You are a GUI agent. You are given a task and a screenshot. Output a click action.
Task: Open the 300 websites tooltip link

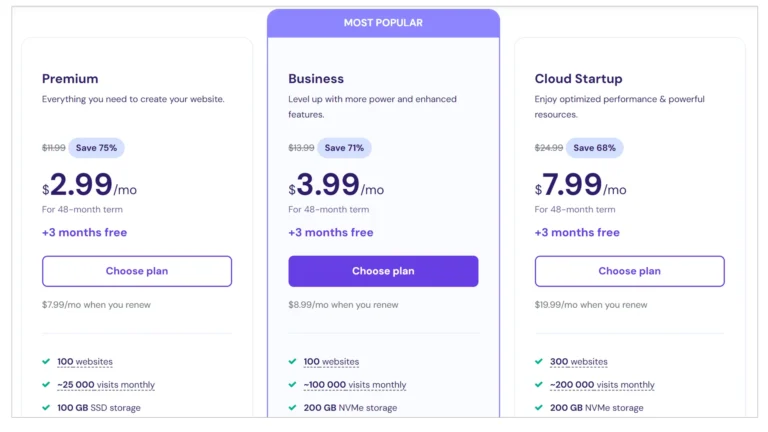tap(578, 362)
